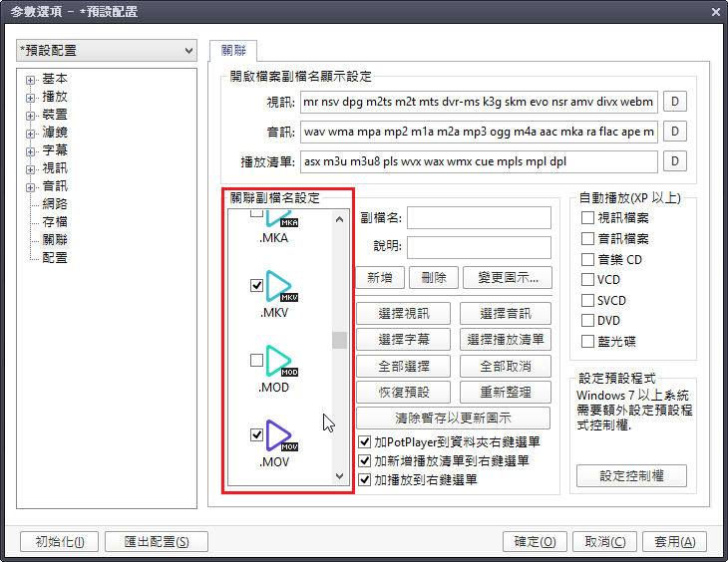
Task: Select the .MOD file type icon
Action: pos(281,362)
